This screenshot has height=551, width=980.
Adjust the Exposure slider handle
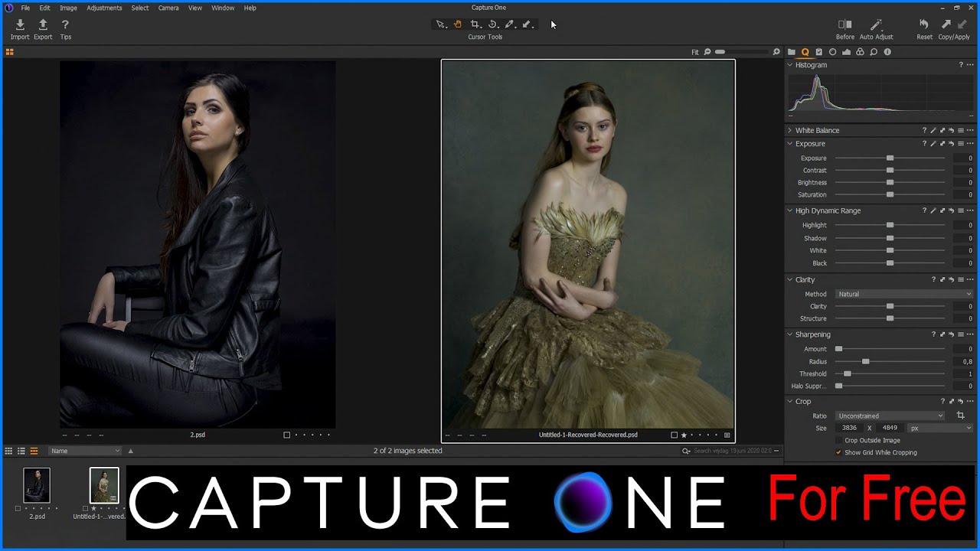pyautogui.click(x=890, y=158)
